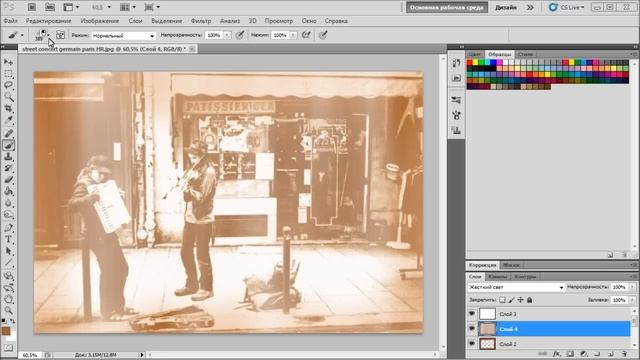
Task: Open layer fill (Заливка) slider arrow
Action: (x=632, y=300)
